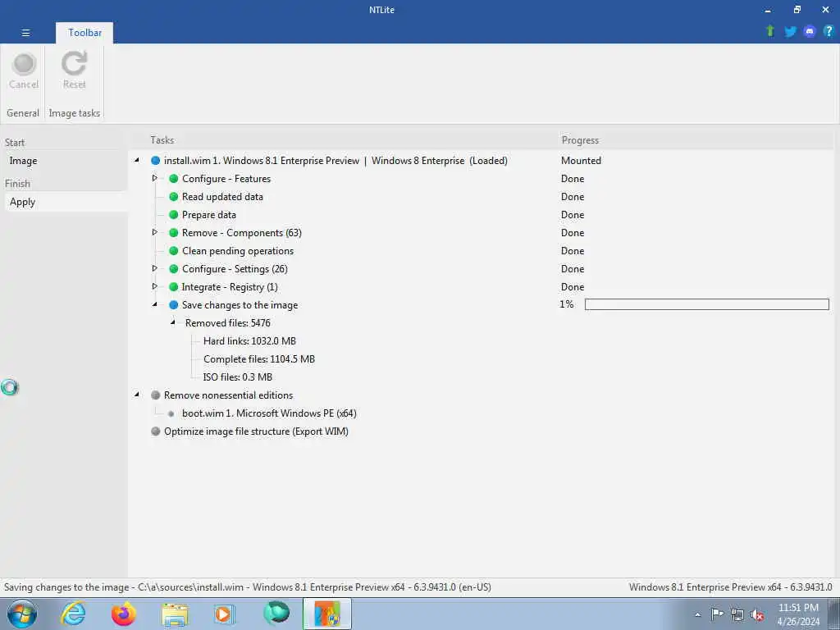
Task: Click green dot of Configure - Settings
Action: [x=174, y=269]
